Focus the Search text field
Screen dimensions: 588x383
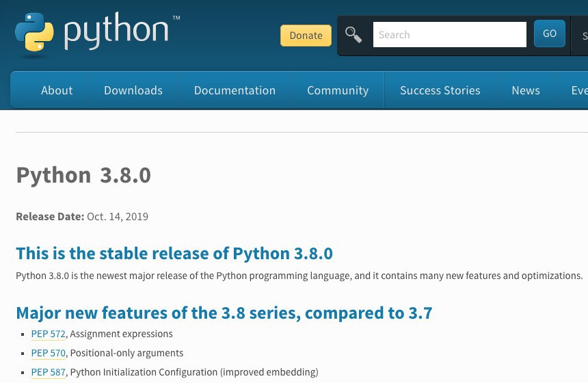point(449,35)
